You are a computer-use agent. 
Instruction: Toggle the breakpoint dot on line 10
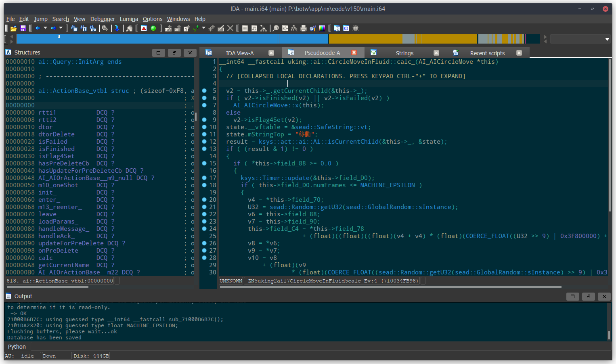click(204, 127)
